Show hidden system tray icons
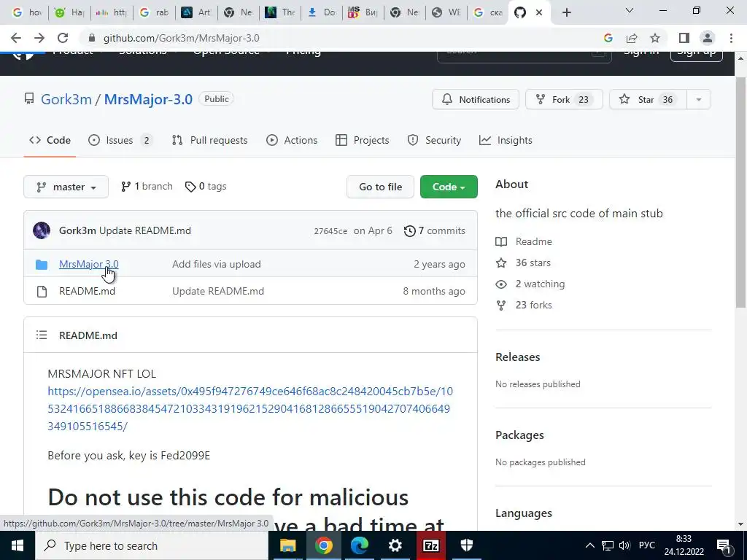The height and width of the screenshot is (560, 747). coord(589,545)
